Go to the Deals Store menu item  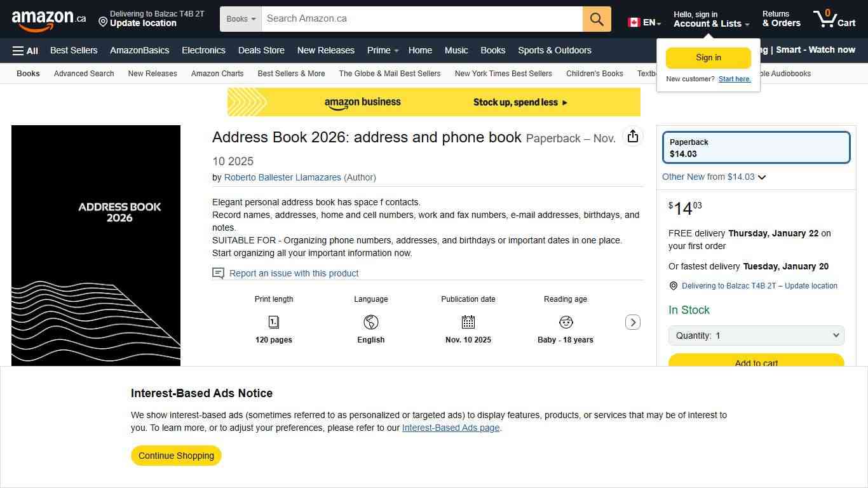pos(261,50)
